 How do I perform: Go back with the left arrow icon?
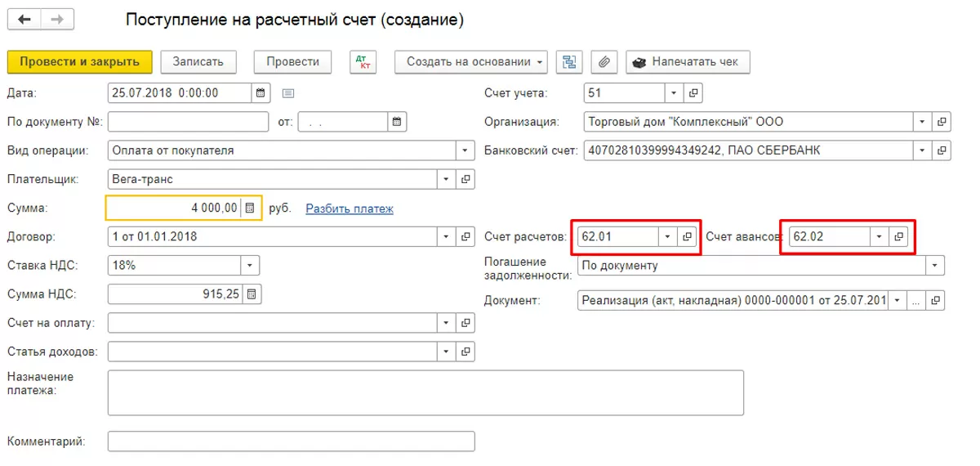pyautogui.click(x=24, y=20)
